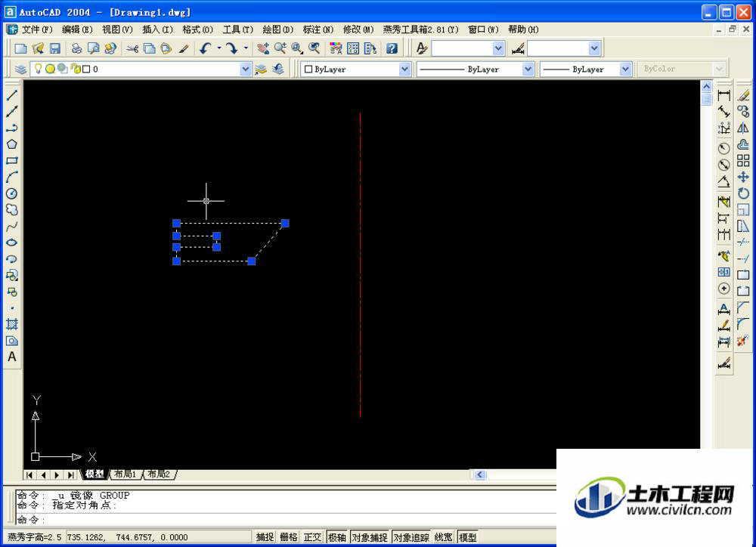Screen dimensions: 756x547
Task: Open the ByLayer lineweight dropdown
Action: [625, 70]
